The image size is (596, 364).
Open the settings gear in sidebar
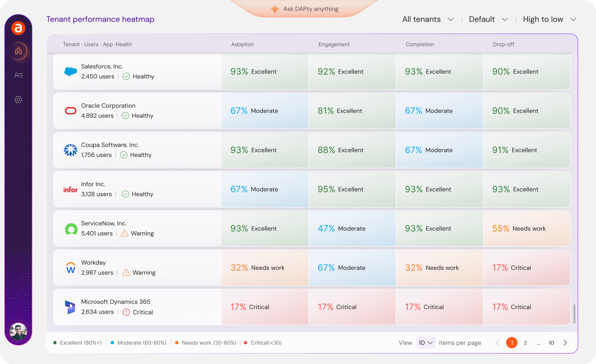[18, 100]
